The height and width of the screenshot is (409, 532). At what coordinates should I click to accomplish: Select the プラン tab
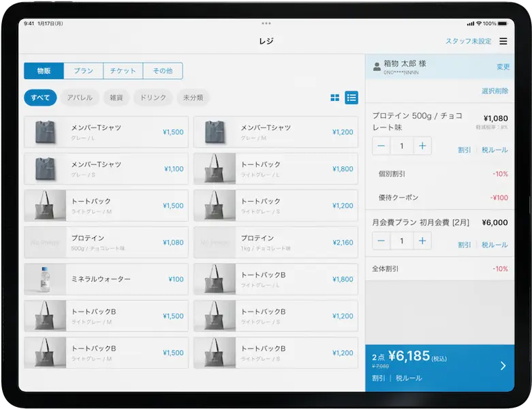coord(84,71)
